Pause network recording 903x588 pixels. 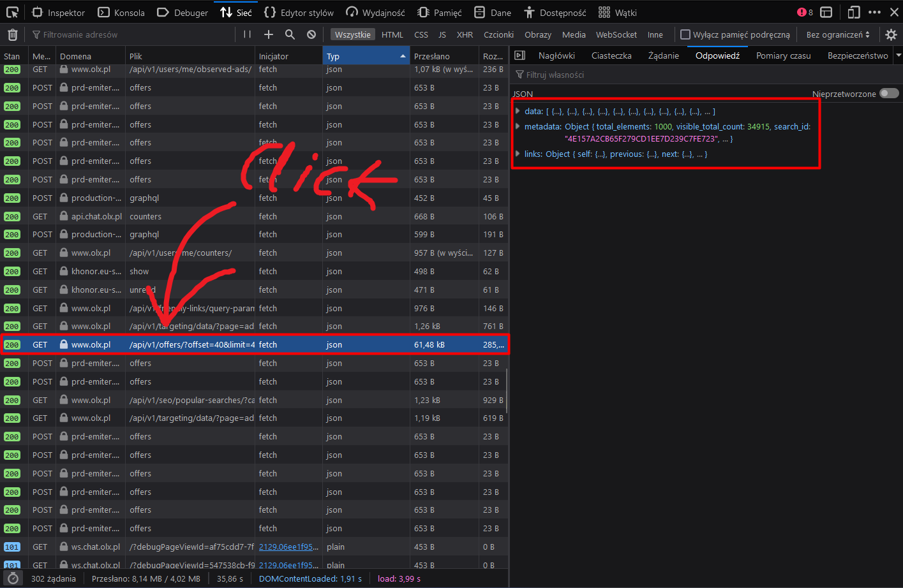pyautogui.click(x=247, y=34)
